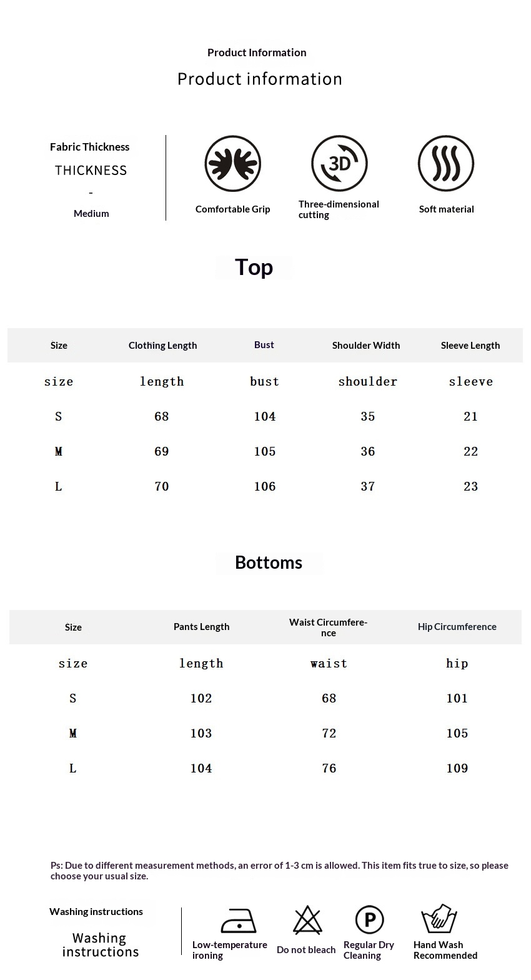This screenshot has width=531, height=980.
Task: Click the Do not bleach triangle icon
Action: tap(307, 921)
